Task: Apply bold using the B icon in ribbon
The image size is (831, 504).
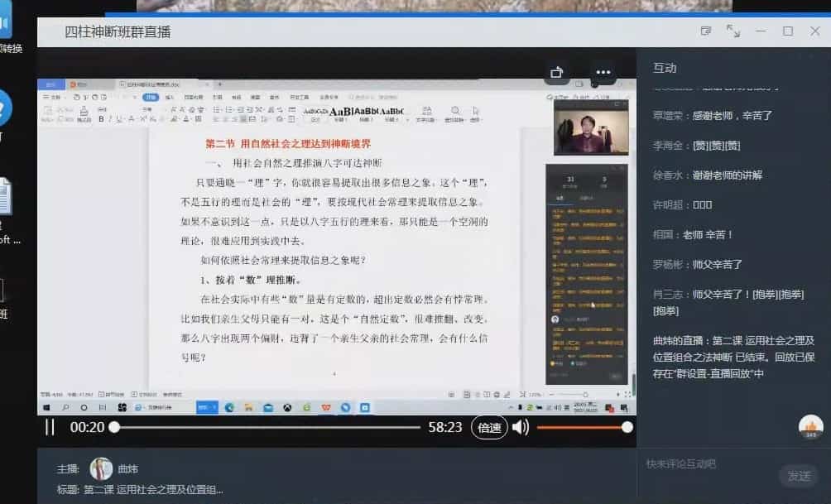Action: point(101,118)
